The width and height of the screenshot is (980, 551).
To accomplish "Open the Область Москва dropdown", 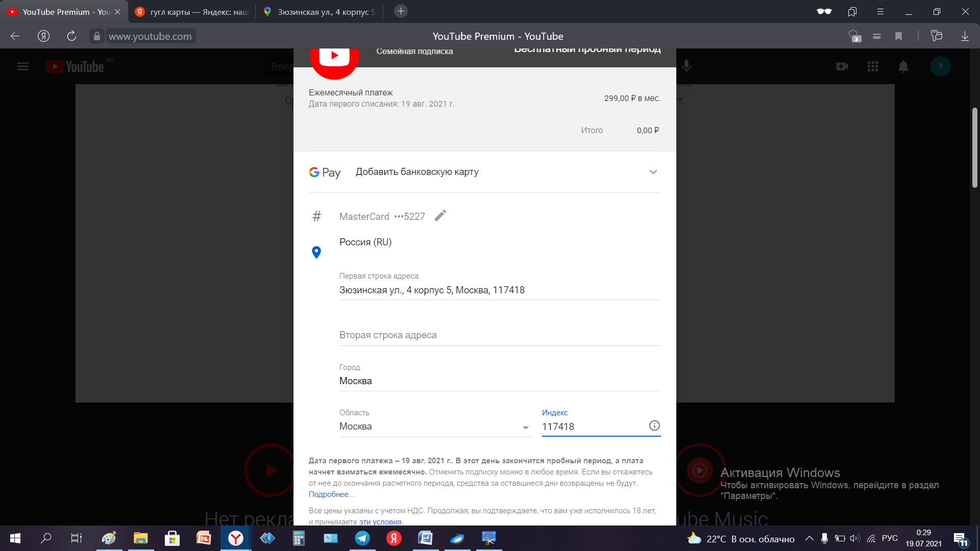I will pyautogui.click(x=435, y=427).
